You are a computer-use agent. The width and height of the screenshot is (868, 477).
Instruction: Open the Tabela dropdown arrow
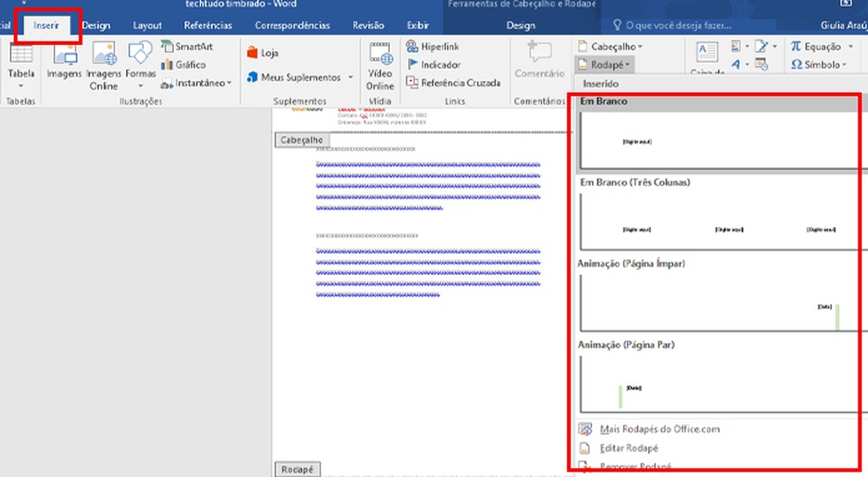tap(21, 86)
